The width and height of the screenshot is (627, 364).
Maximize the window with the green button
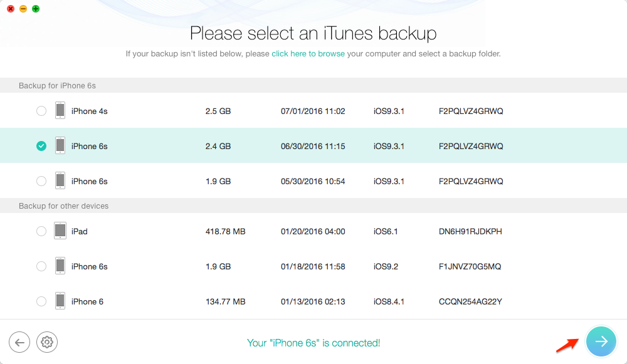pos(36,9)
